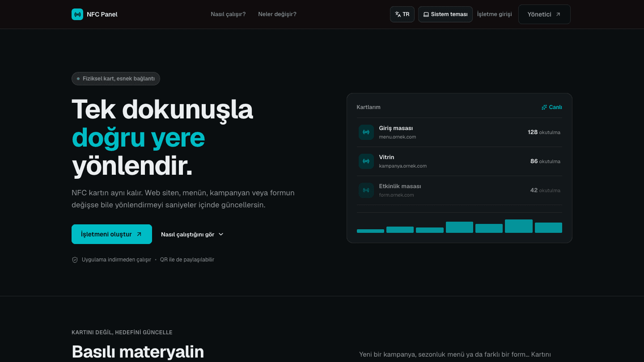Click the arrow icon in Yönetici button
Image resolution: width=644 pixels, height=362 pixels.
click(x=558, y=14)
